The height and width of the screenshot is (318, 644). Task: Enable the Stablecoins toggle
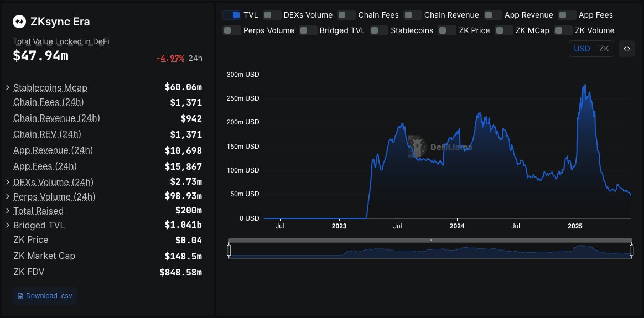(x=378, y=30)
